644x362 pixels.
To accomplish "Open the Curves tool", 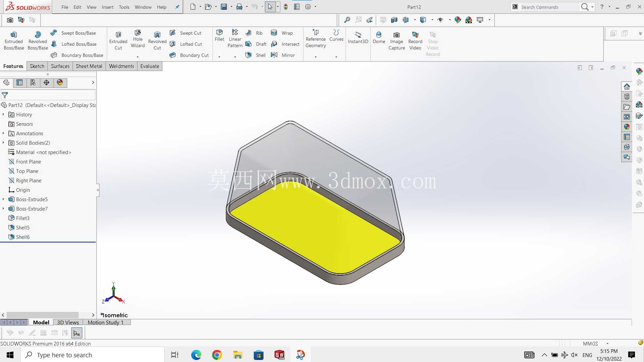I will click(x=336, y=35).
